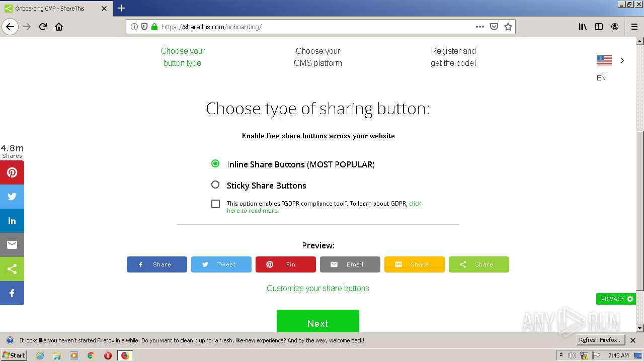Launch Internet Explorer from the taskbar
Viewport: 644px width, 362px height.
click(x=40, y=355)
